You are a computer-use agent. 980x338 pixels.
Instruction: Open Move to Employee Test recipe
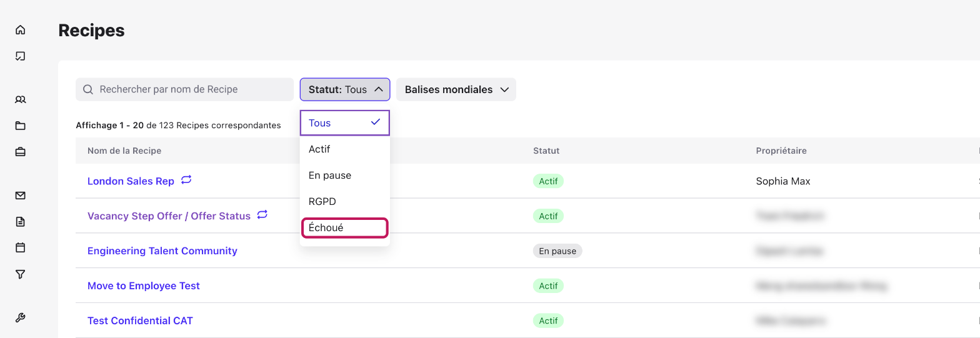click(x=144, y=286)
